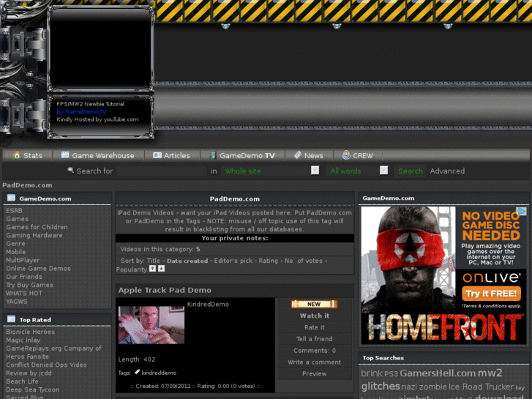Click the Articles icon in navbar
The image size is (532, 399).
157,155
